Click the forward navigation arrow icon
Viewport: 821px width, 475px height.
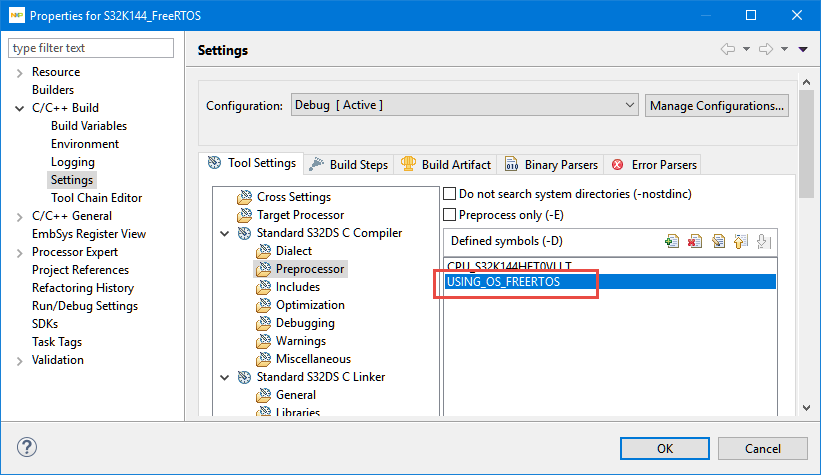(x=766, y=50)
